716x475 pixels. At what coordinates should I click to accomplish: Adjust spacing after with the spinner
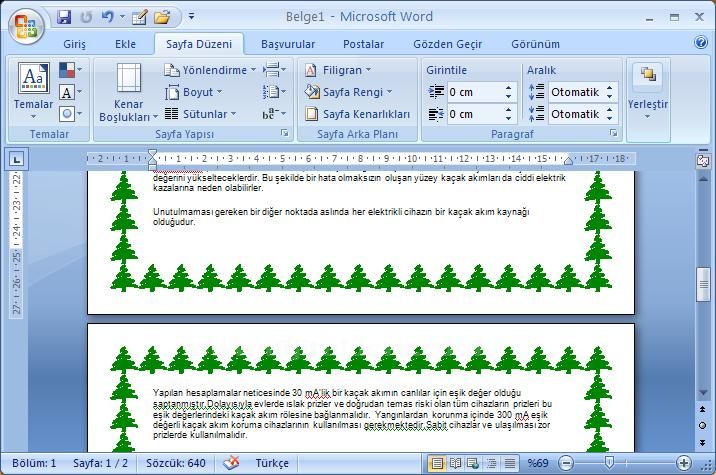(x=610, y=114)
